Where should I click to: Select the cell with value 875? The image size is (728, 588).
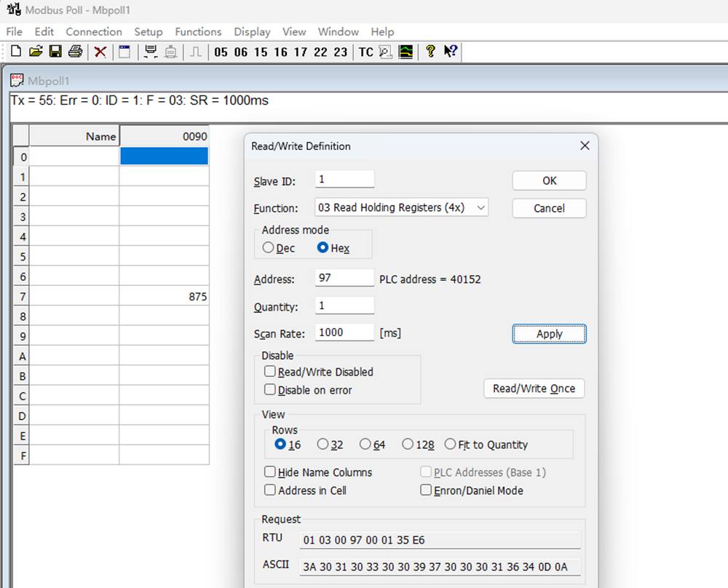point(164,296)
